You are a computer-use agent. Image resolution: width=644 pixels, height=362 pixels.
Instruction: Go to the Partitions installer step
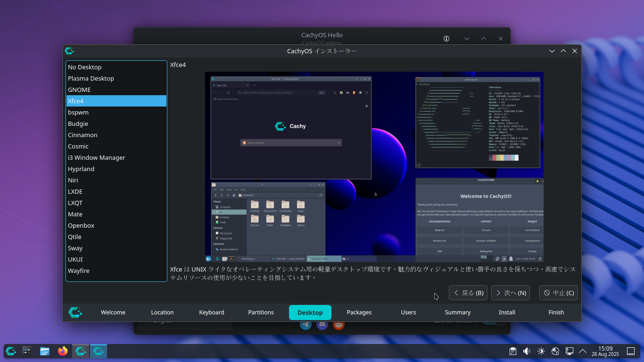(261, 313)
